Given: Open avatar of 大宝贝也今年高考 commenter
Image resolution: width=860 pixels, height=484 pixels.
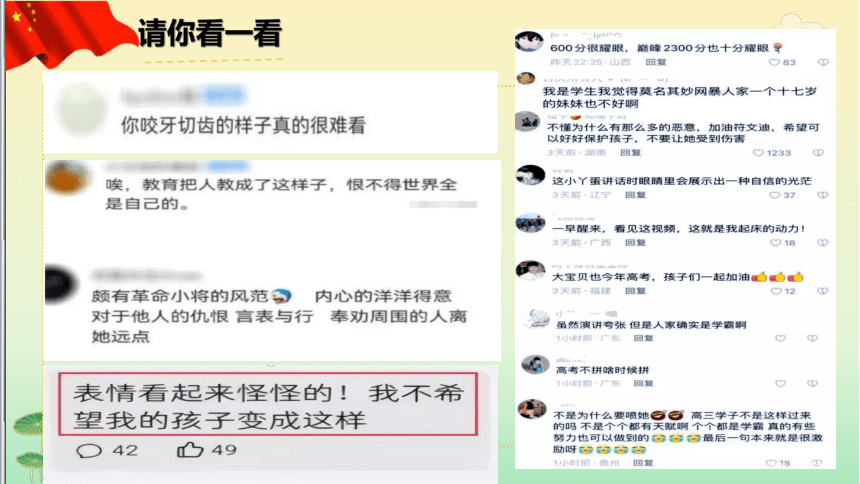Looking at the screenshot, I should pyautogui.click(x=530, y=271).
